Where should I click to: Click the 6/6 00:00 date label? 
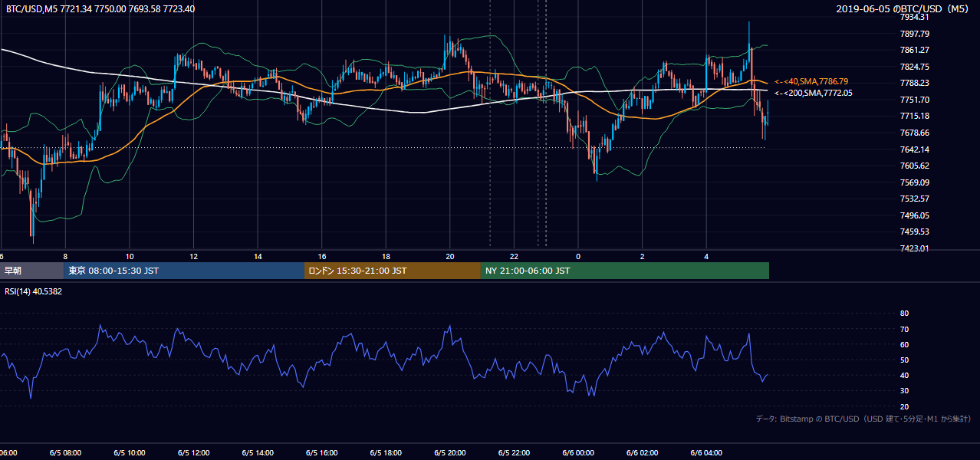click(578, 453)
